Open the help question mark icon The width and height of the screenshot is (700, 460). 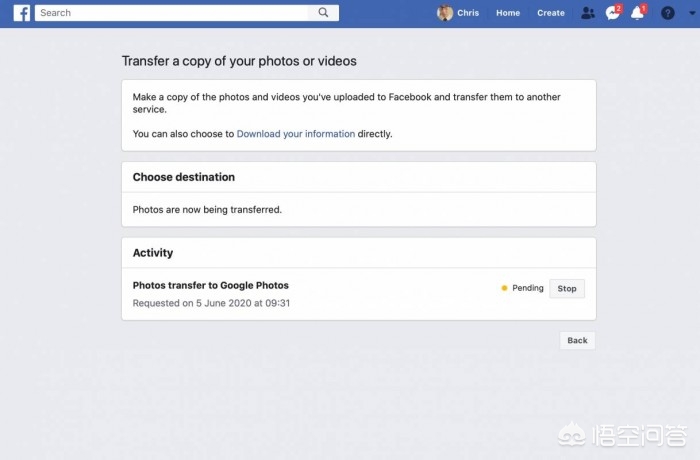click(668, 13)
